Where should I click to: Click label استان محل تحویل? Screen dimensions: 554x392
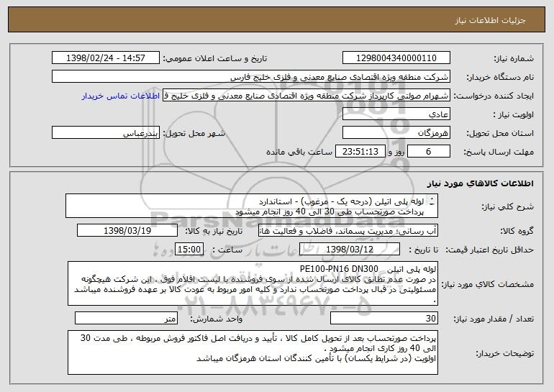coord(500,134)
